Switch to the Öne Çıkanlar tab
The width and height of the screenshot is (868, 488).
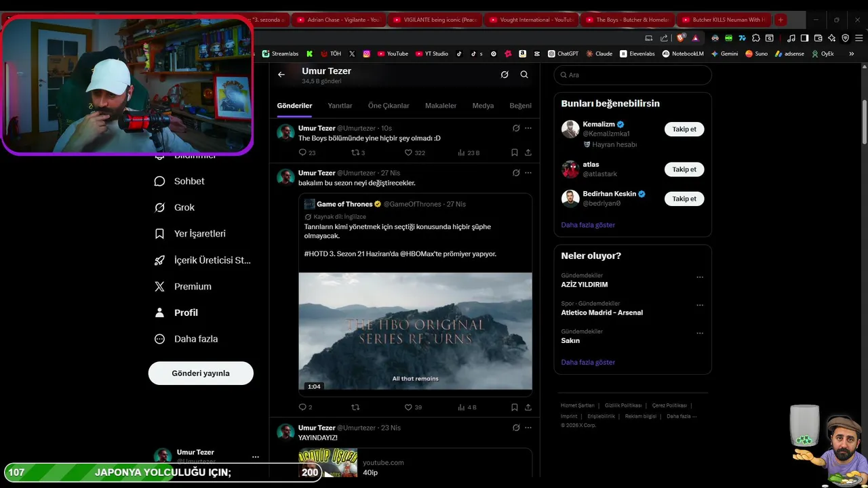389,106
